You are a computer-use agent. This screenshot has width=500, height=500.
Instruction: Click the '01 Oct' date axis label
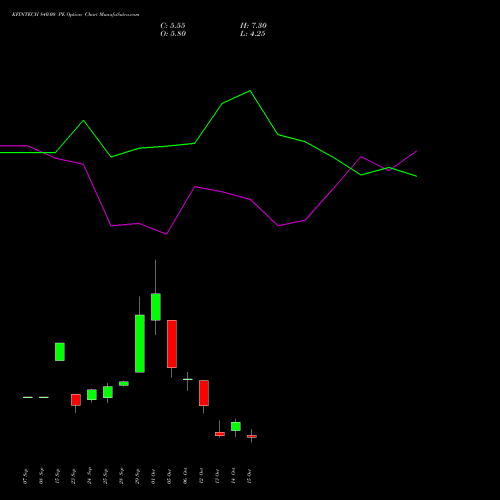154,476
